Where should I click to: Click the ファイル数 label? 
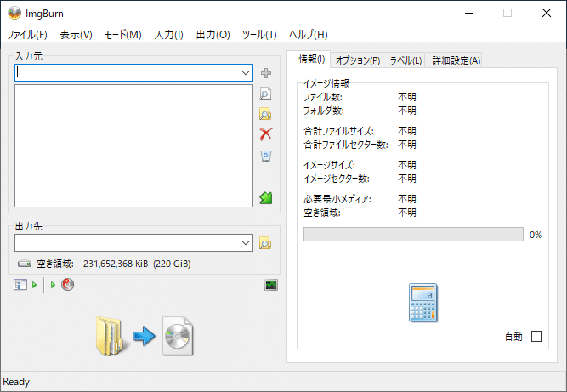tap(322, 97)
